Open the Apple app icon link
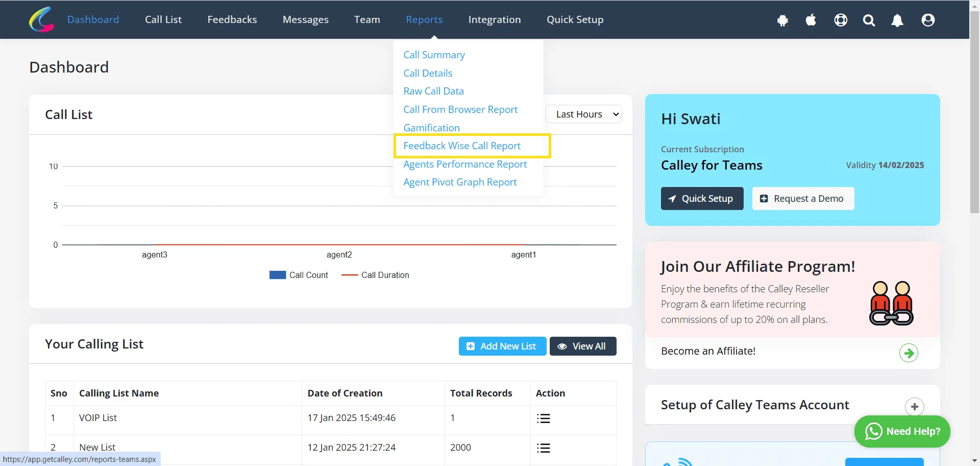This screenshot has height=466, width=980. click(811, 20)
